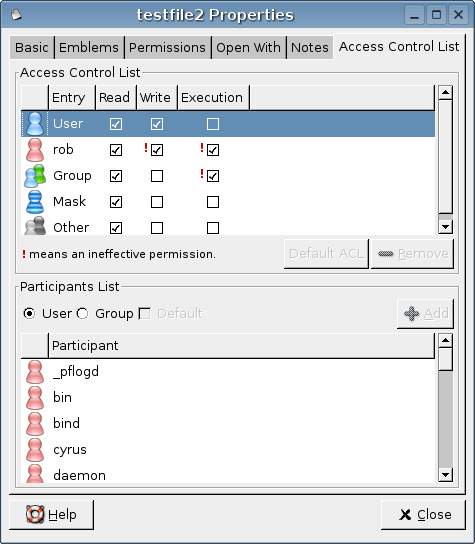Toggle Write permission for Group entry

pyautogui.click(x=157, y=176)
